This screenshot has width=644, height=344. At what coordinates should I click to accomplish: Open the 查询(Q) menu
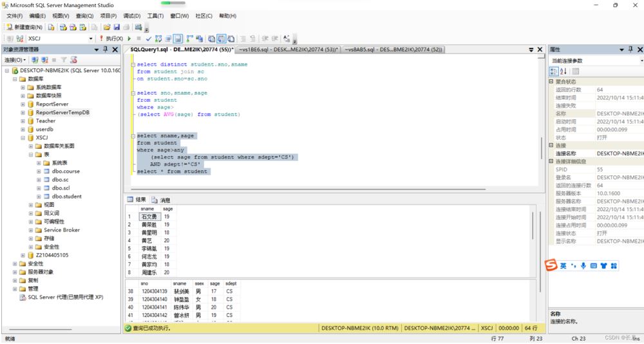84,15
